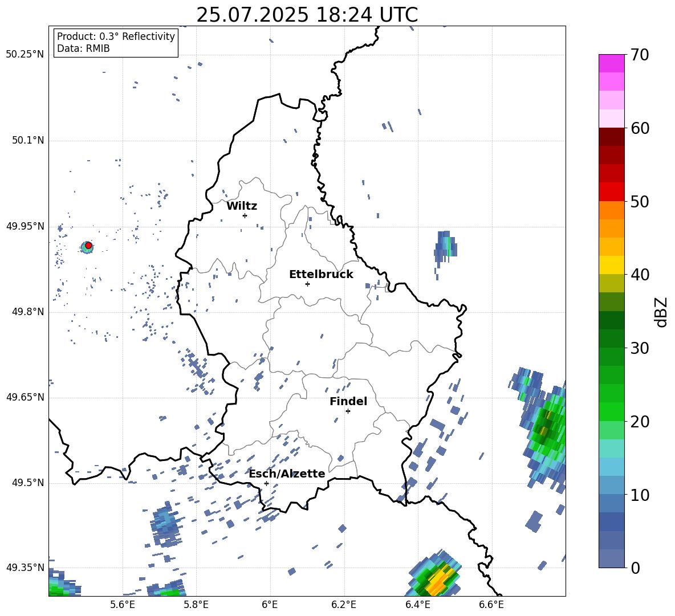Click the 'Data: RMIB' text
This screenshot has width=675, height=616.
(x=83, y=48)
